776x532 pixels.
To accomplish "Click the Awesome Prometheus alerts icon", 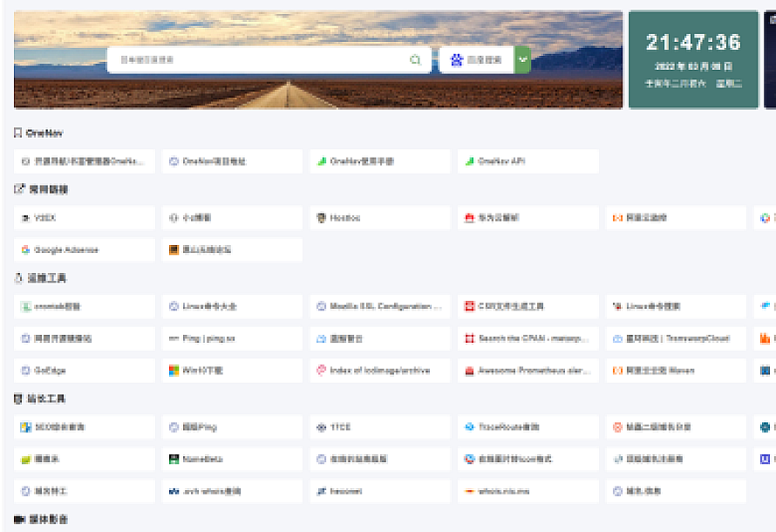I will [469, 371].
